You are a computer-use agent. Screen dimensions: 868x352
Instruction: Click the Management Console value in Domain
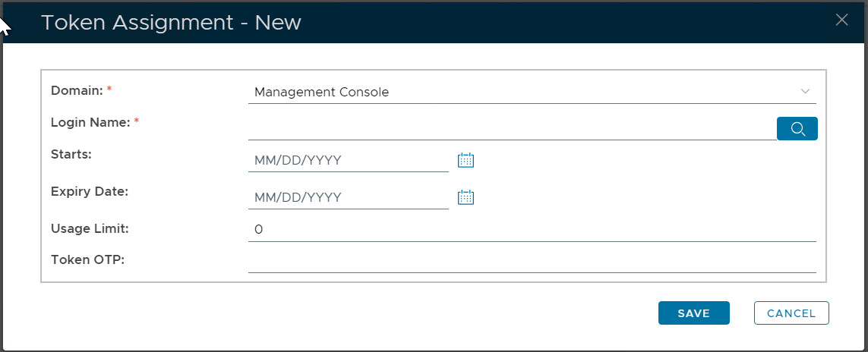[322, 93]
